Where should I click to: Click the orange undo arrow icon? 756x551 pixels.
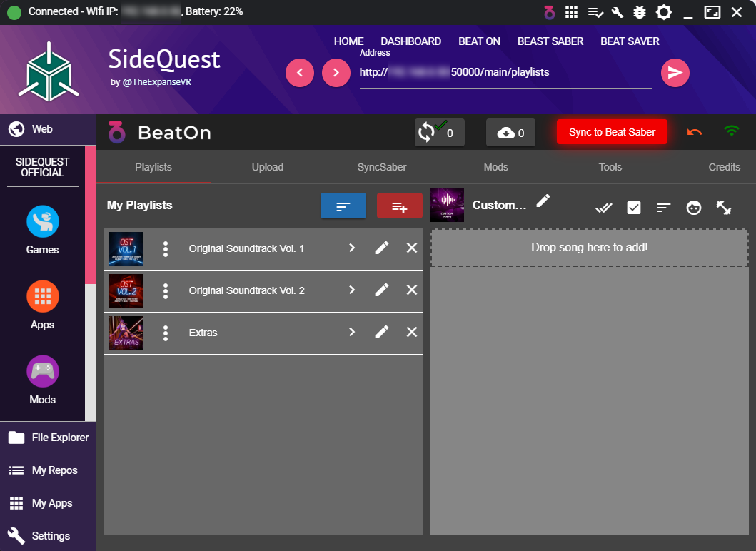point(695,131)
